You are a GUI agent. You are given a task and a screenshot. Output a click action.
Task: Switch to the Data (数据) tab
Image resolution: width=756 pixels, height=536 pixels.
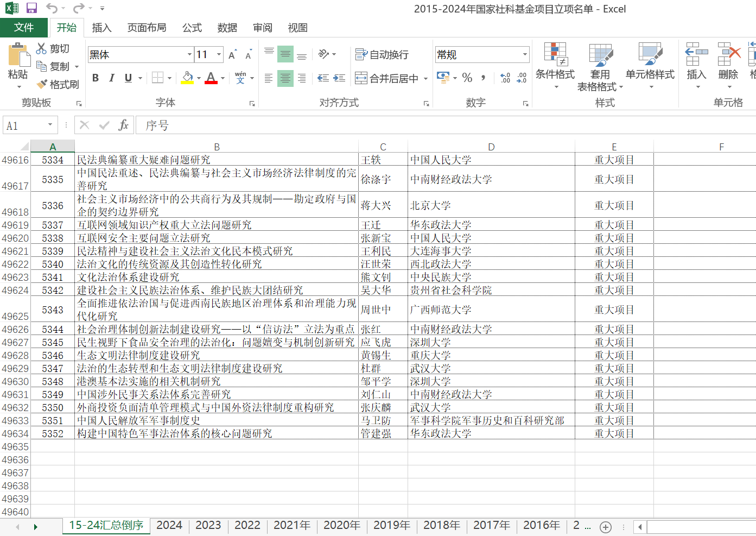tap(227, 28)
